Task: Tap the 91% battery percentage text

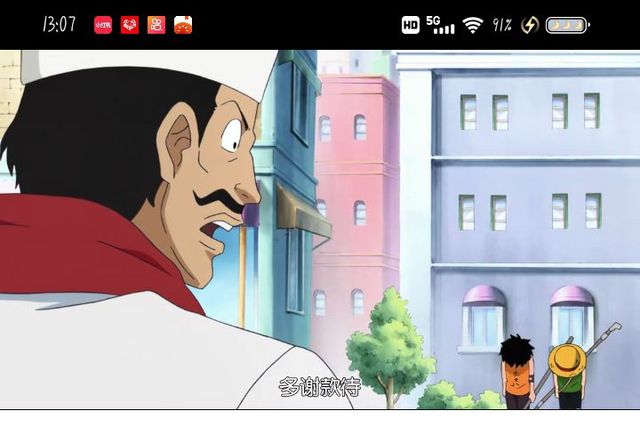Action: point(502,25)
